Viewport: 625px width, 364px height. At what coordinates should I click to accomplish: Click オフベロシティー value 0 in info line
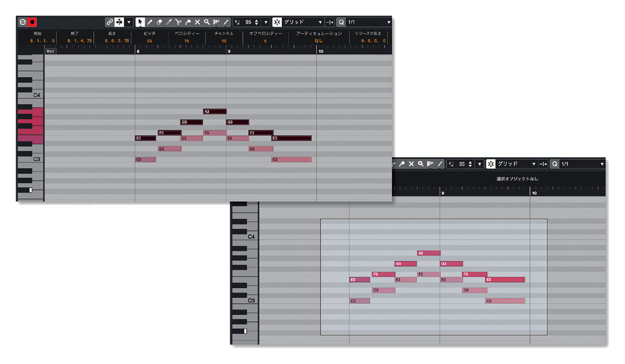265,41
